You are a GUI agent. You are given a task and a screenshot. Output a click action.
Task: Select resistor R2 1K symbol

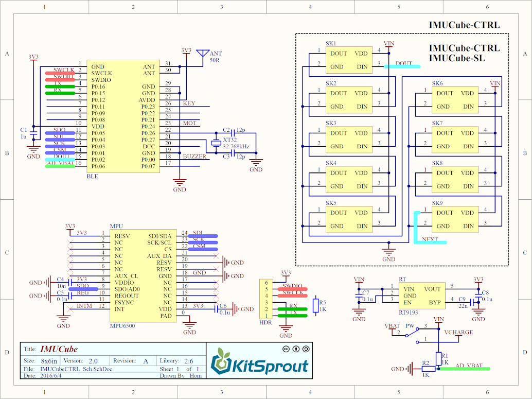pyautogui.click(x=429, y=369)
